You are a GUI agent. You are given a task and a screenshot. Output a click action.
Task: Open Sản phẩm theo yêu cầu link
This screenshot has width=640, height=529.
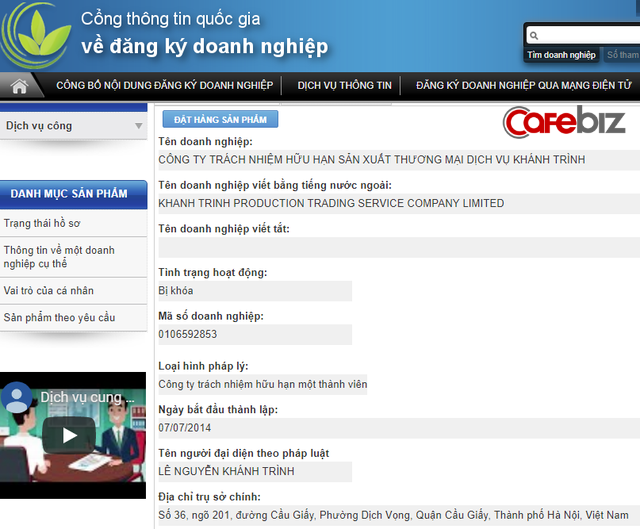59,317
